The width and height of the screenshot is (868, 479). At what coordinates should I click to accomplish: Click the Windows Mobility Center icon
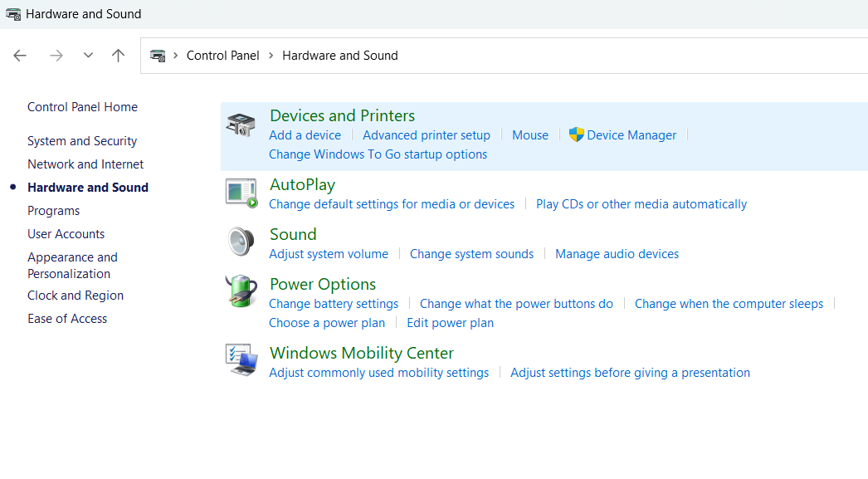(241, 360)
